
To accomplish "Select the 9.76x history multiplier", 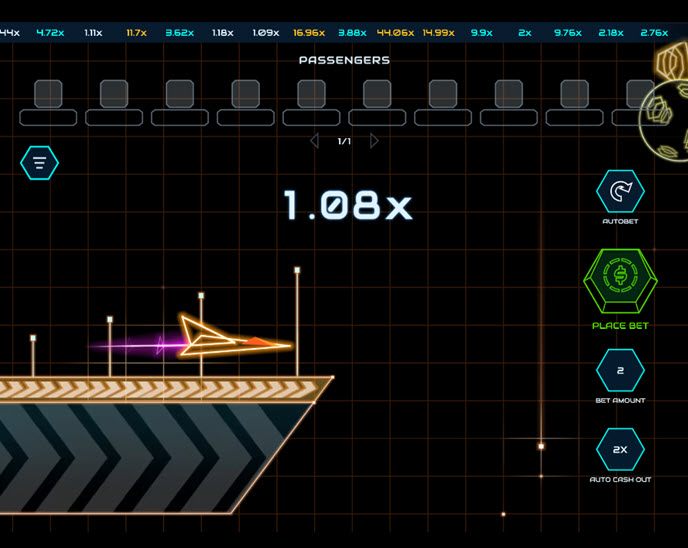I will (x=568, y=33).
